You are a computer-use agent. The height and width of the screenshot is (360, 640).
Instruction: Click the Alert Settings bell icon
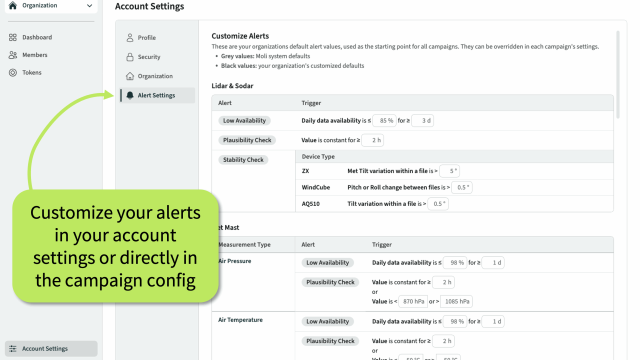click(x=130, y=95)
